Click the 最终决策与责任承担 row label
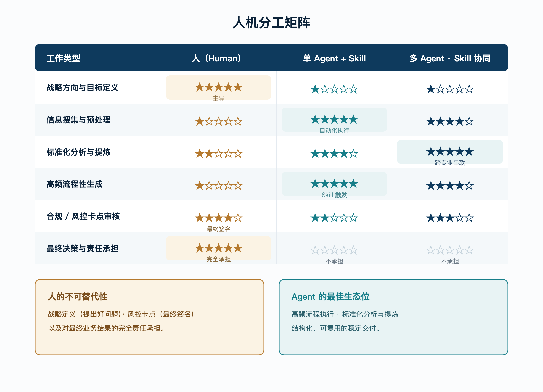 (82, 248)
